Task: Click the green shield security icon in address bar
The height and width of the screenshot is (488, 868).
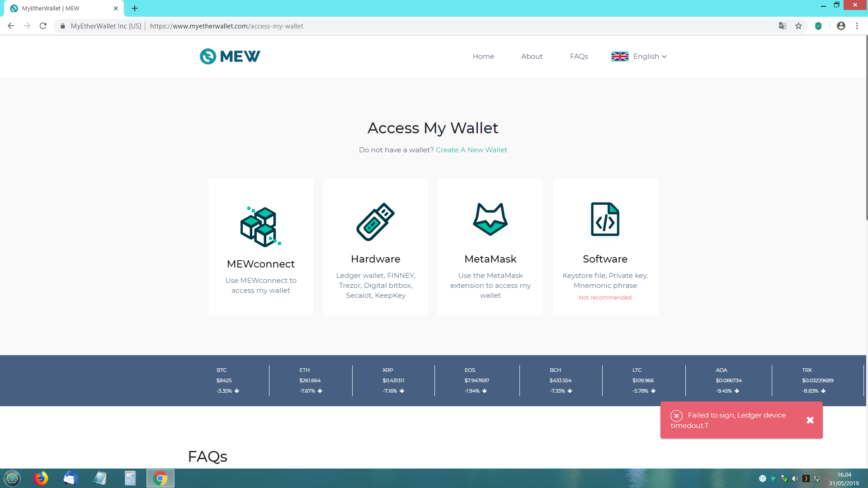Action: click(819, 26)
